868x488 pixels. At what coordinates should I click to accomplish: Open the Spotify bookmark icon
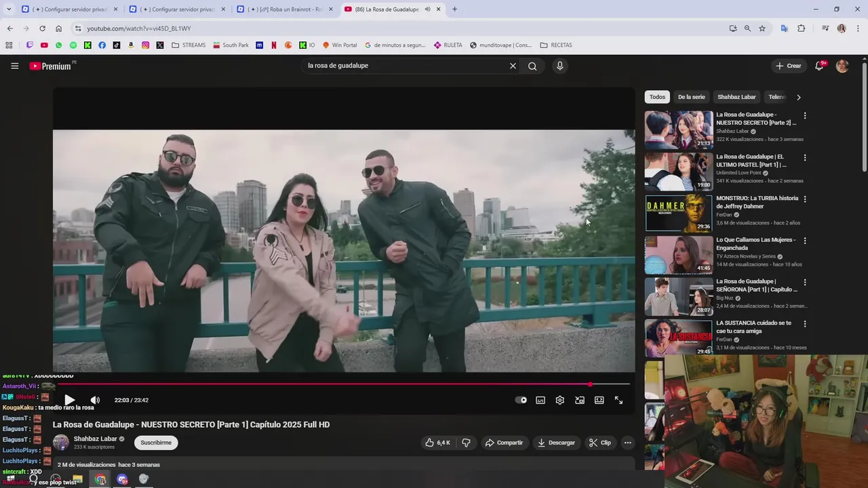[x=73, y=45]
